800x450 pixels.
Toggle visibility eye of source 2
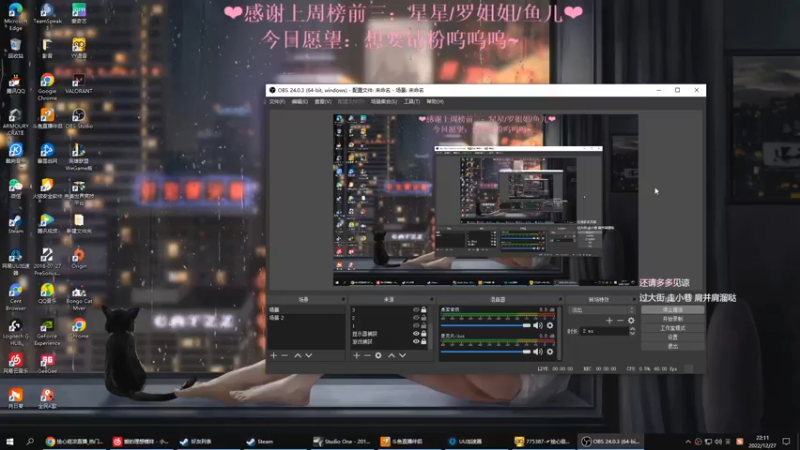pos(416,317)
